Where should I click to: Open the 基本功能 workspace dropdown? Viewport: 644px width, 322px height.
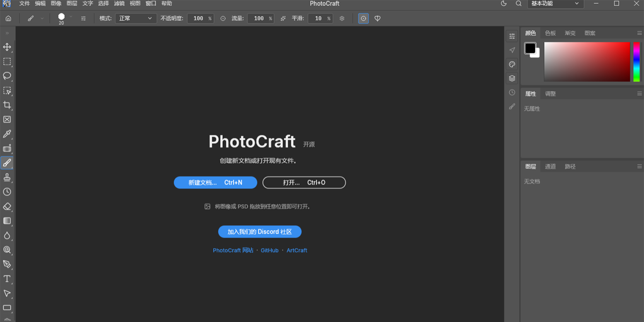(555, 3)
